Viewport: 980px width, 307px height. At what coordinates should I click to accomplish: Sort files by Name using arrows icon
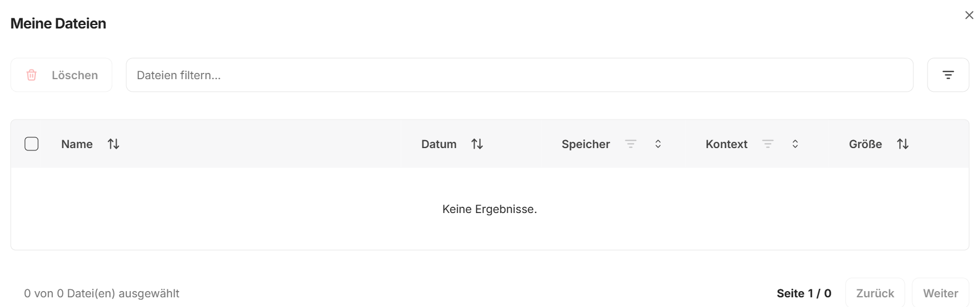click(113, 144)
